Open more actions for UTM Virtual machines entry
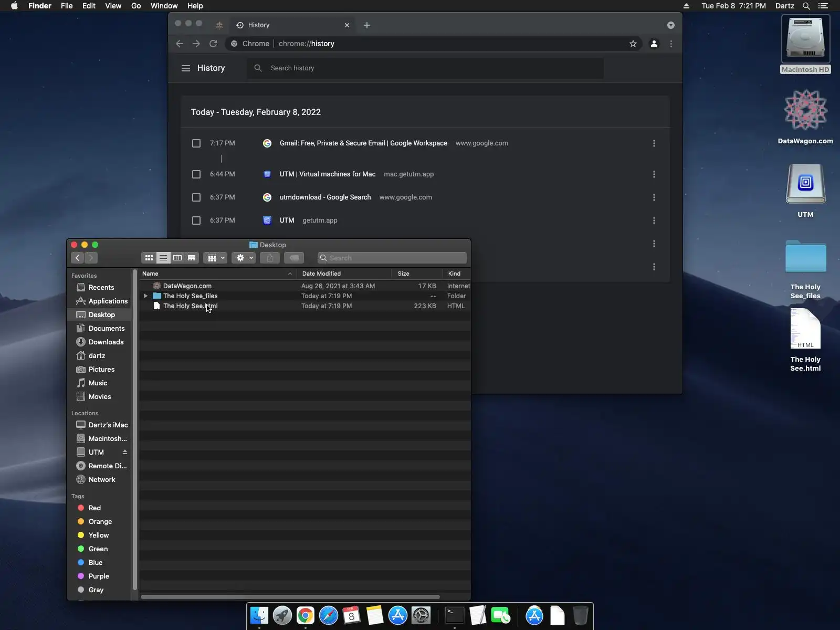This screenshot has width=840, height=630. 654,174
